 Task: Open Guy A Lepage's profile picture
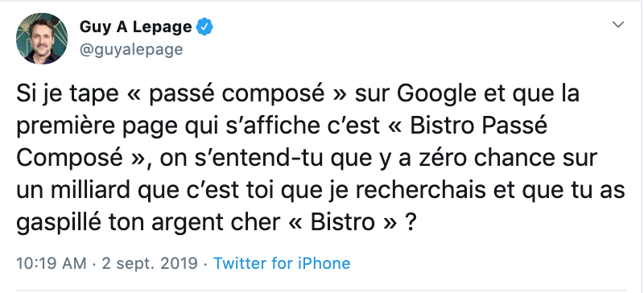(x=42, y=38)
